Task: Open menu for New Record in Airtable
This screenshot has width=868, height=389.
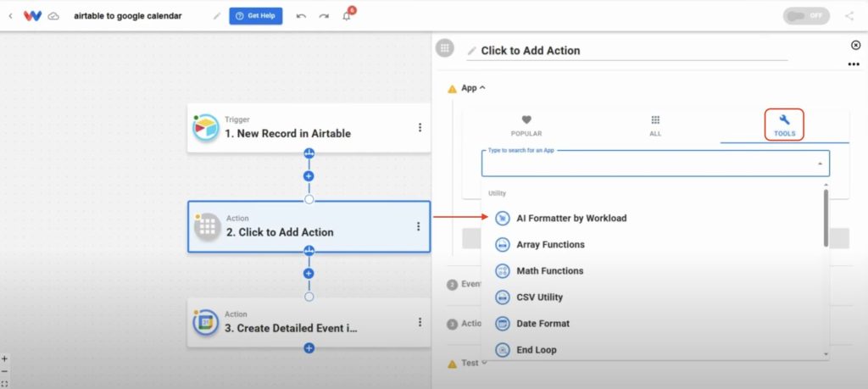Action: pos(420,127)
